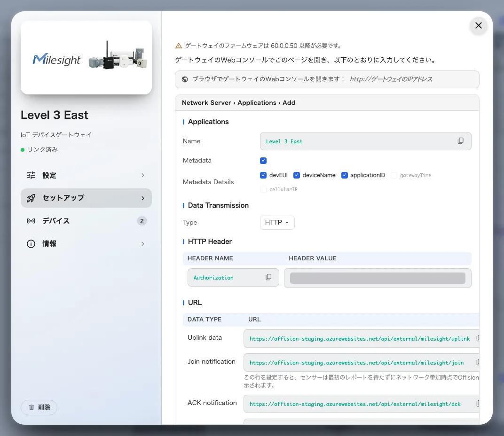Toggle the Metadata checkbox

click(x=263, y=160)
